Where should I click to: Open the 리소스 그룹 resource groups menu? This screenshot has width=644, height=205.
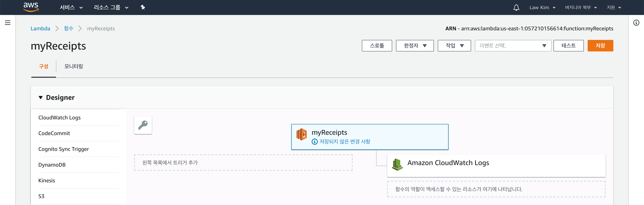tap(111, 7)
